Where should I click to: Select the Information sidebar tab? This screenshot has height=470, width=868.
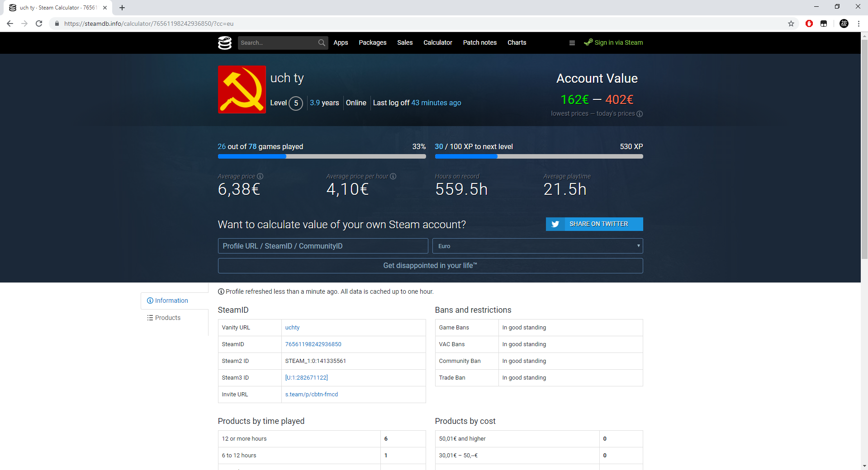pos(175,301)
